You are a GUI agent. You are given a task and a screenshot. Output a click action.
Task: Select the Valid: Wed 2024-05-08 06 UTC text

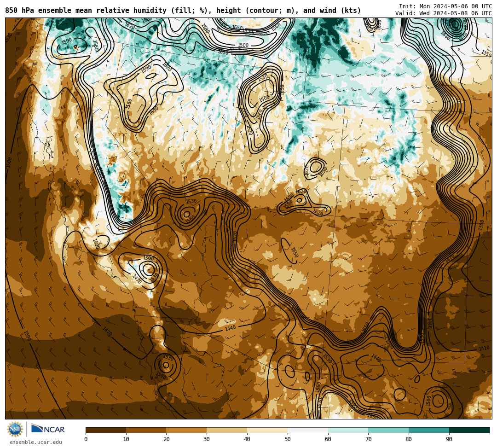coord(444,13)
